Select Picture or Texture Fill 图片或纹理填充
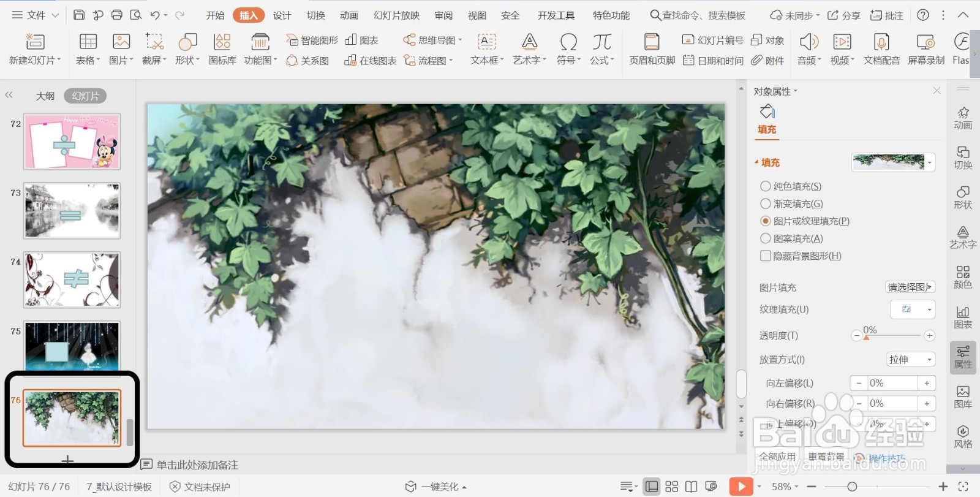980x497 pixels. [765, 221]
